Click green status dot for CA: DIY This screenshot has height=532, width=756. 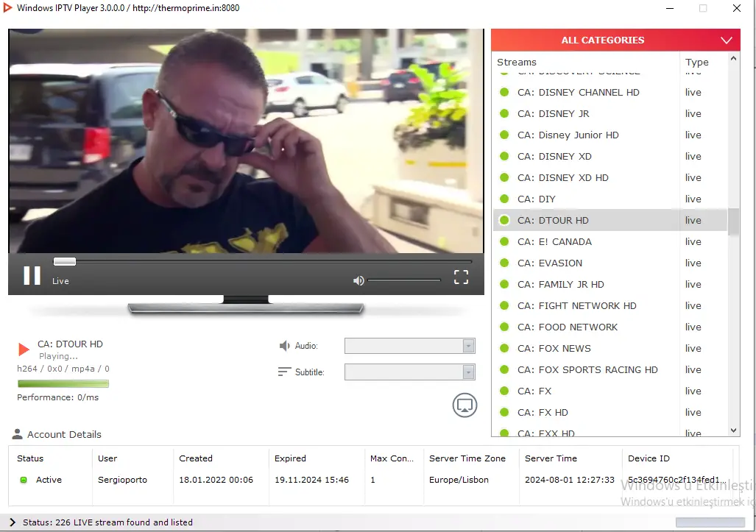[504, 199]
